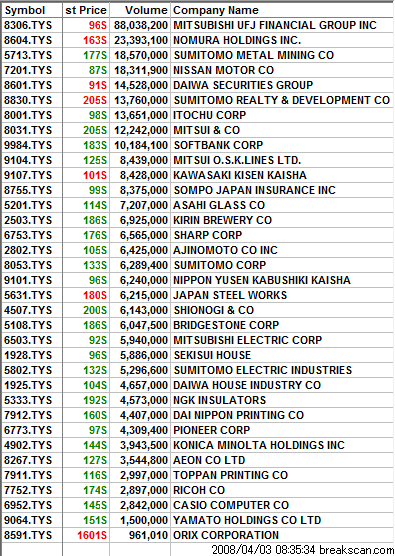This screenshot has height=556, width=395.
Task: Click symbol 8591.TYS for ORIX
Action: (28, 535)
